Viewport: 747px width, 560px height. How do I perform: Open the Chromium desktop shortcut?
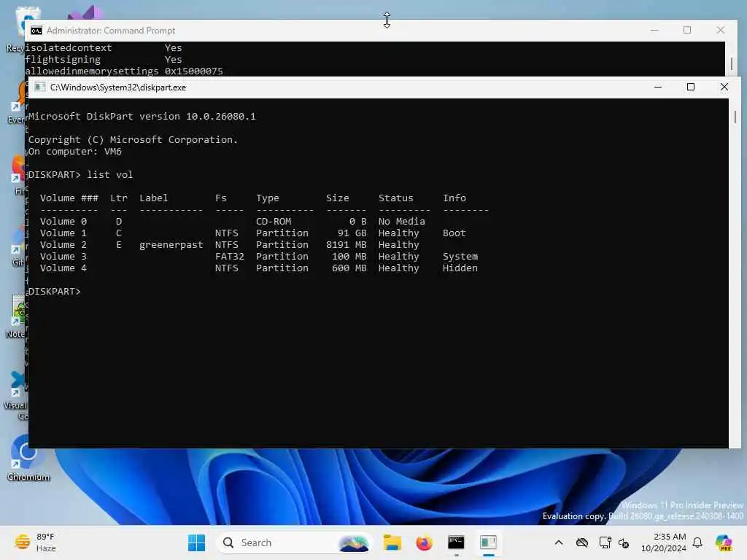(x=28, y=458)
